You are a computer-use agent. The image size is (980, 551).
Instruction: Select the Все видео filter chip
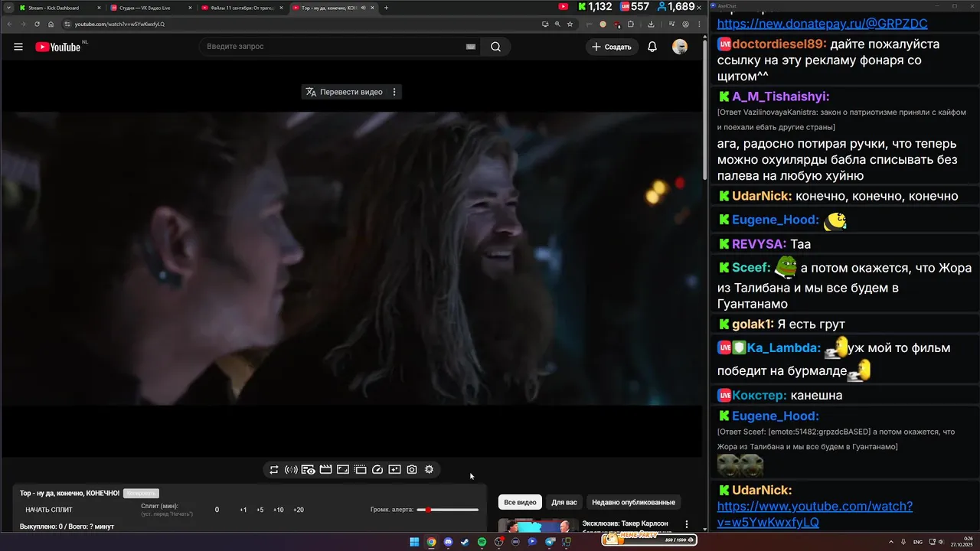click(520, 502)
